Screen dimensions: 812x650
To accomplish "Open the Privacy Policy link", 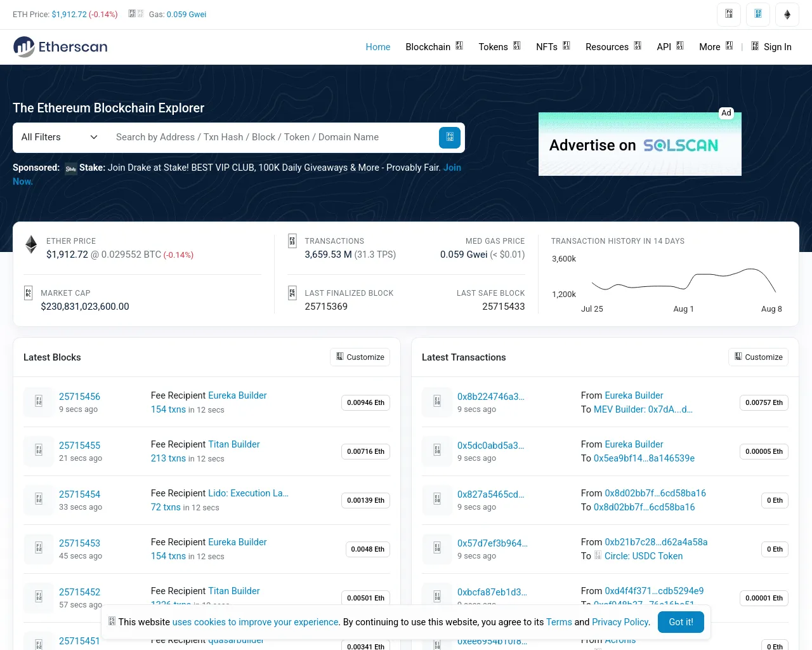I will (x=620, y=622).
